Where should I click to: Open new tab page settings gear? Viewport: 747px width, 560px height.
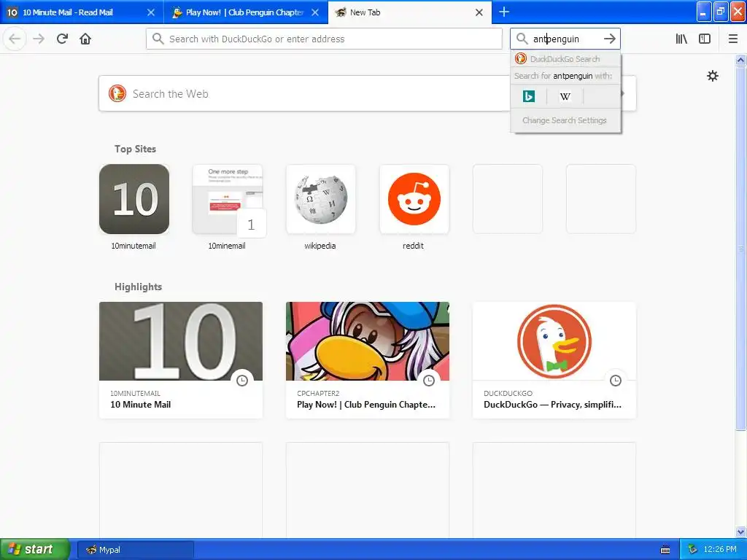click(712, 76)
